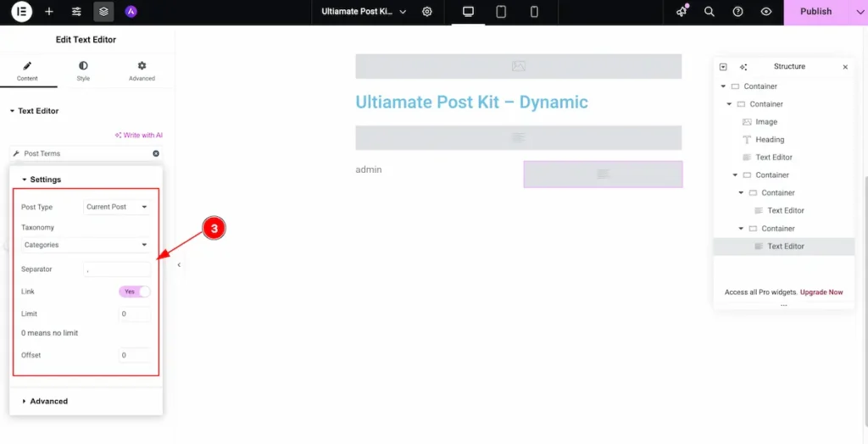The height and width of the screenshot is (444, 868).
Task: Open the Taxonomy Categories dropdown
Action: [86, 245]
